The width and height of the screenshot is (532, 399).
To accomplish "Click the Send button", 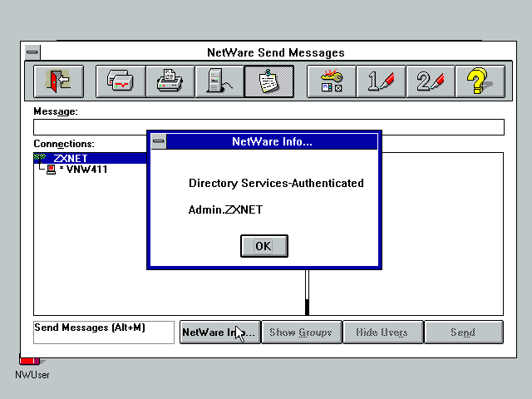I will [464, 332].
